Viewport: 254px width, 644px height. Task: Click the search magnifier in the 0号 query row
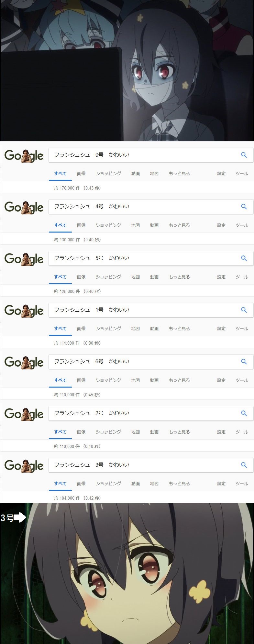click(x=244, y=155)
